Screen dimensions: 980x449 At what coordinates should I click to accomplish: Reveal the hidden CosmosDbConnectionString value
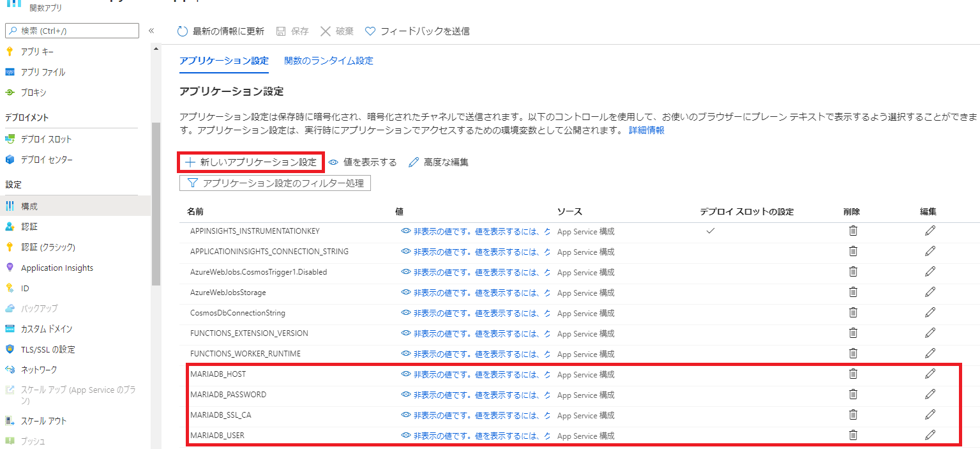tap(405, 313)
